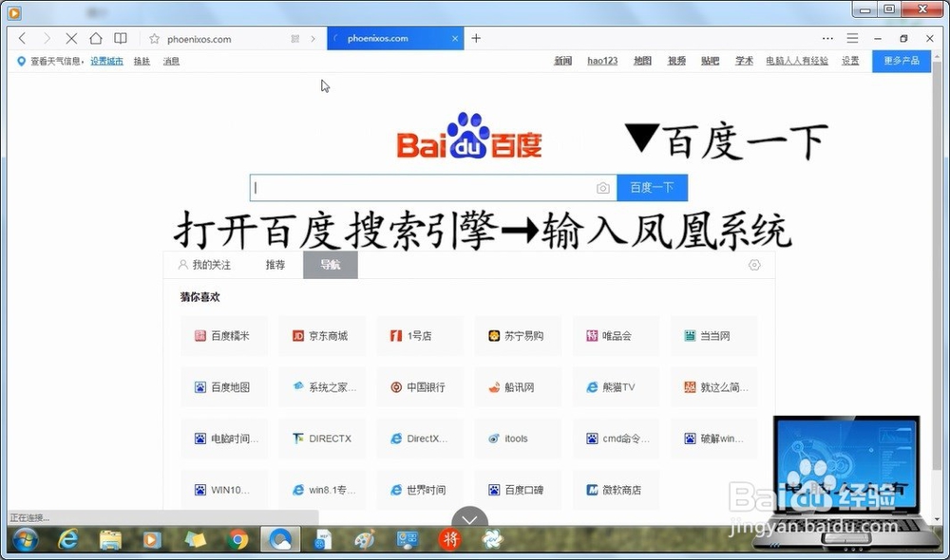Open the paint palette taskbar icon
This screenshot has height=560, width=950.
tap(365, 539)
